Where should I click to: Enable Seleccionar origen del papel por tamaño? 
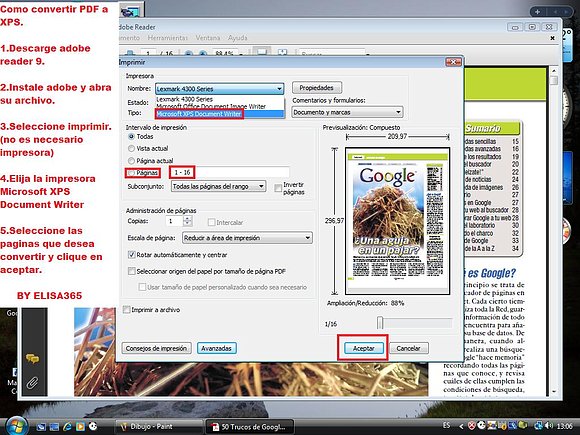tap(131, 271)
